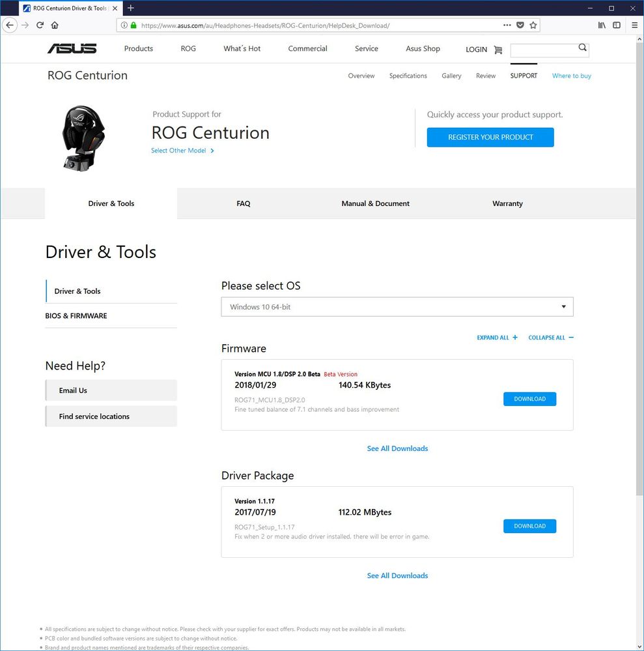Close the ROG Centurion Driver & Tools tab
The height and width of the screenshot is (651, 644).
(115, 8)
